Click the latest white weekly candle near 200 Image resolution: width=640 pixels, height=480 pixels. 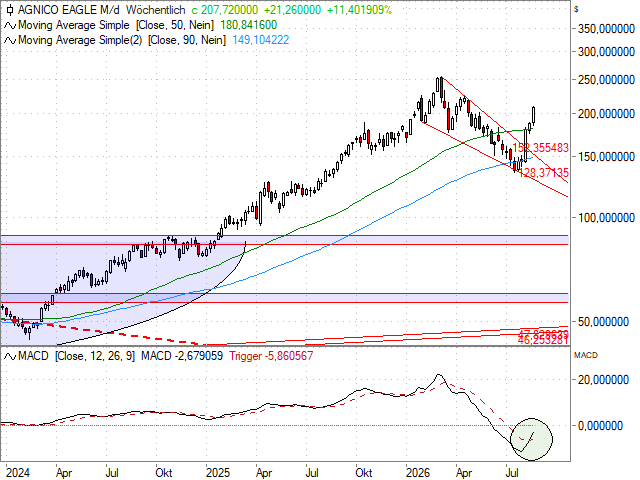533,115
